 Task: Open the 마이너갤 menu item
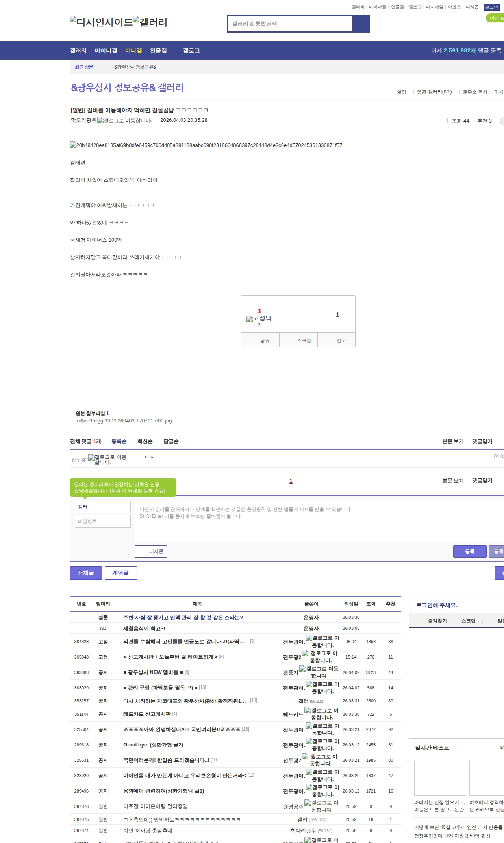tap(106, 50)
